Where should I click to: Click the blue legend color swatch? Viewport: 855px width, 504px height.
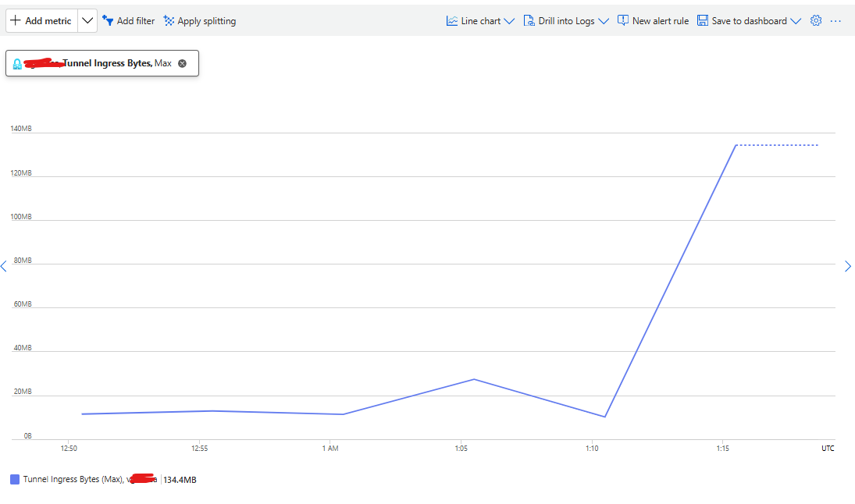pyautogui.click(x=15, y=480)
